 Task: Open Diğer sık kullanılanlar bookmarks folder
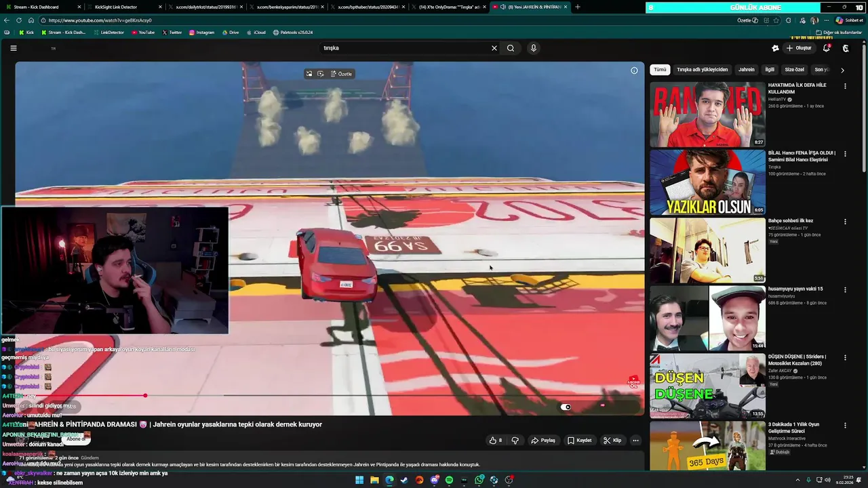[x=838, y=33]
